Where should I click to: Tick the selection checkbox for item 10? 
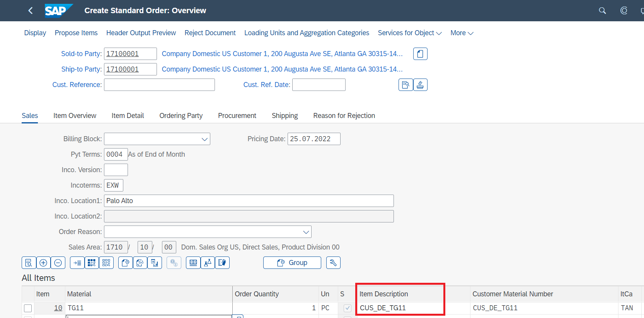(28, 308)
